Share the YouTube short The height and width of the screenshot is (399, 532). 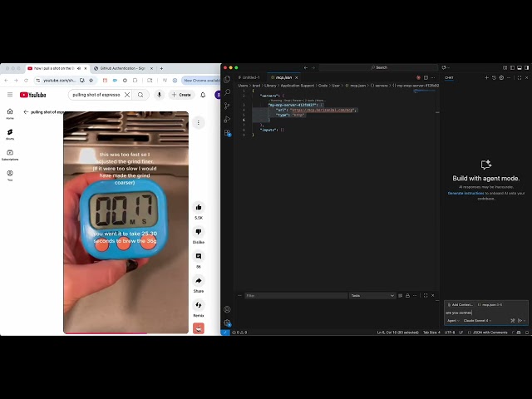[x=199, y=281]
